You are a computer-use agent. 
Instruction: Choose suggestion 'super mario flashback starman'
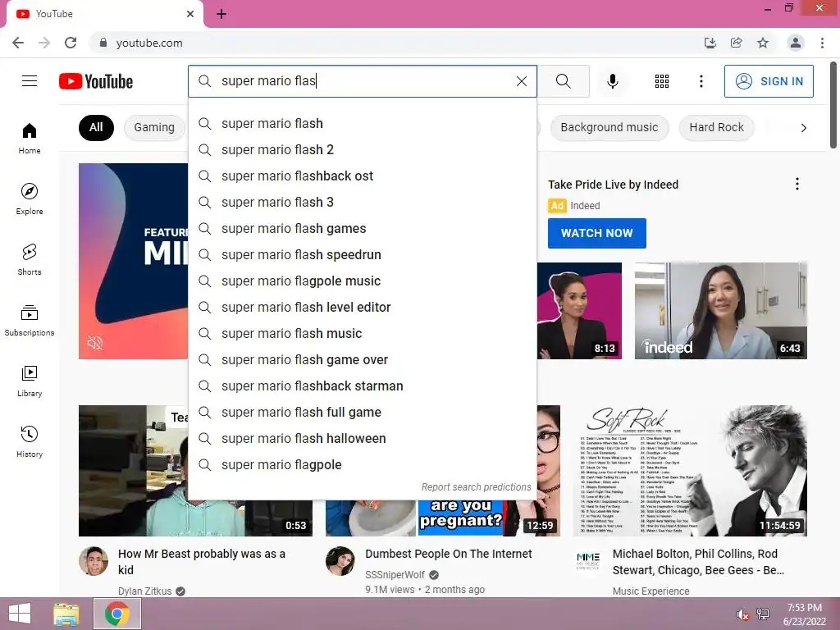362,386
